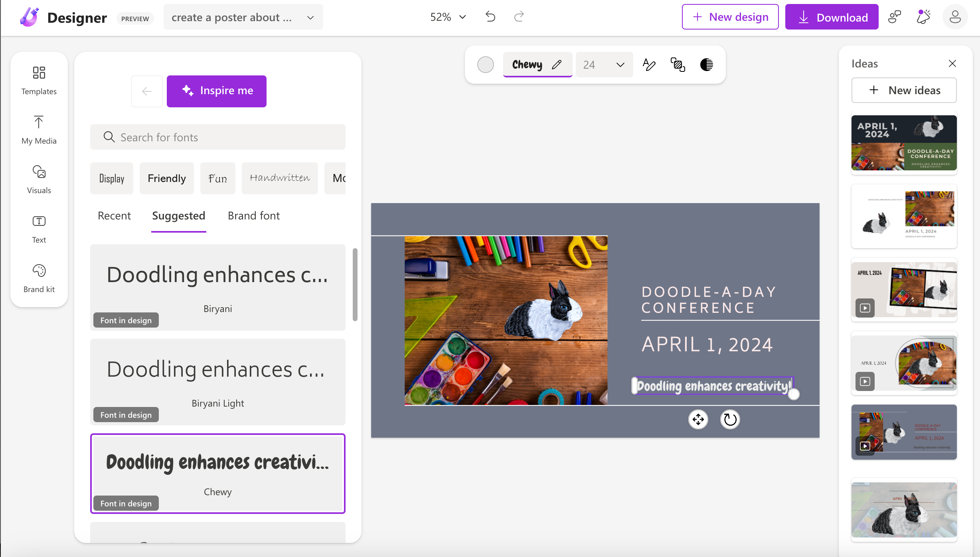Click the move handle below text box
Viewport: 980px width, 557px height.
click(x=698, y=419)
